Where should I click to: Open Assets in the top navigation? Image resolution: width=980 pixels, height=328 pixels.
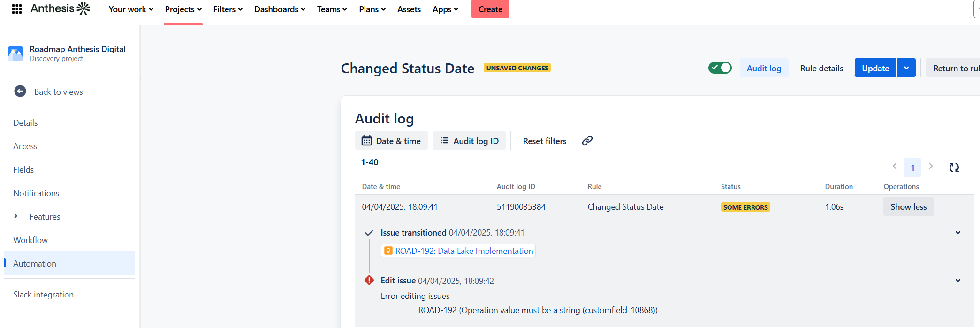pyautogui.click(x=409, y=9)
